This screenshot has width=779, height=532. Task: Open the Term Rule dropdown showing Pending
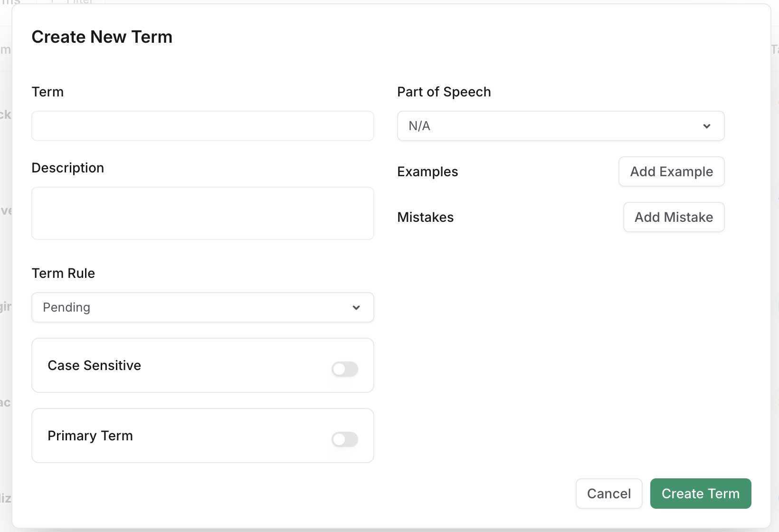pos(202,307)
